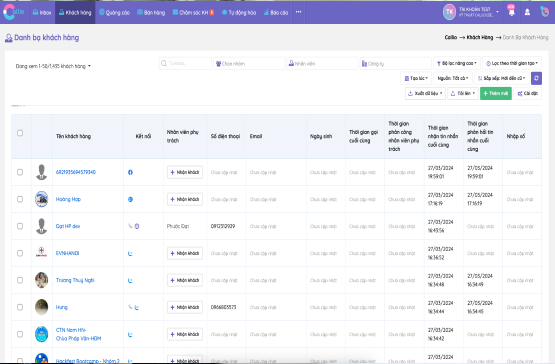Click the Từ khóa search field
The width and height of the screenshot is (555, 364).
coord(185,63)
